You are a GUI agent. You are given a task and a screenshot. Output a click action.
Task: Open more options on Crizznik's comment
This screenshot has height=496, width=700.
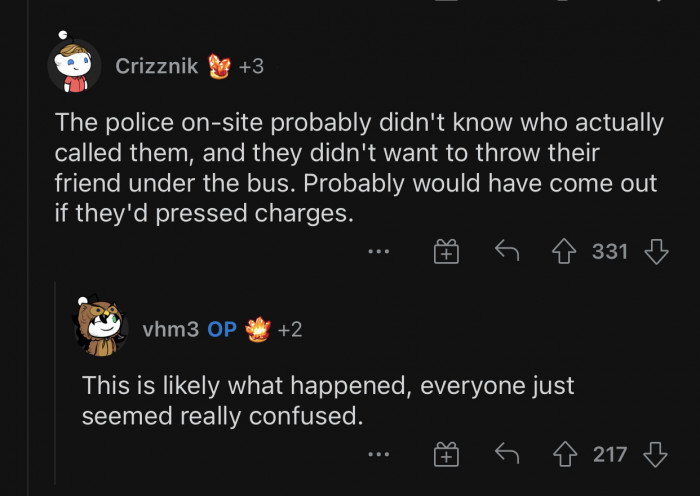pos(378,252)
